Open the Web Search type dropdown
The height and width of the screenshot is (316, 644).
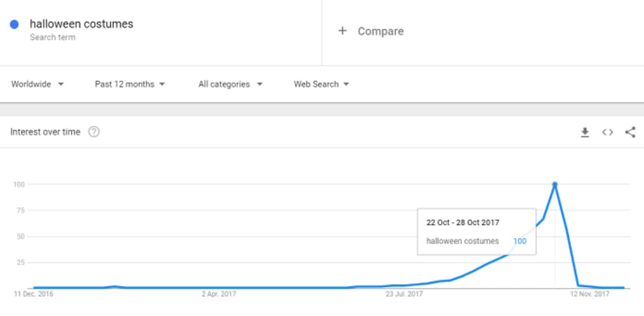coord(321,84)
